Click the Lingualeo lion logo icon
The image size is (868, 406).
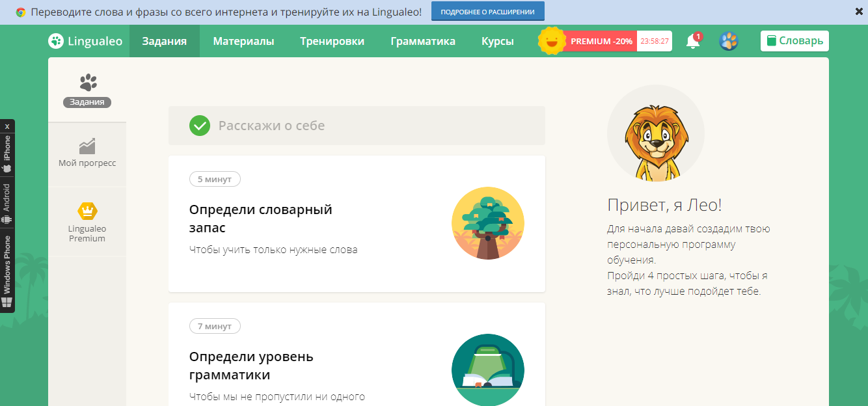[x=55, y=41]
